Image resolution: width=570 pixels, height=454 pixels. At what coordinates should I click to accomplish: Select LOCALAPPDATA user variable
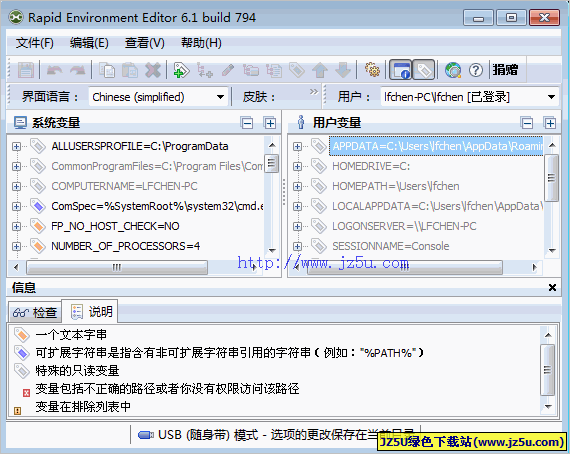[x=437, y=206]
